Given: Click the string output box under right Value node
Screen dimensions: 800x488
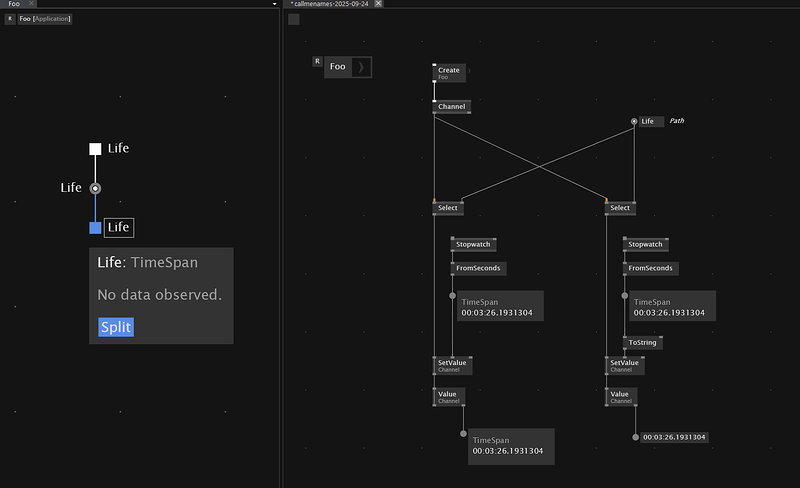Looking at the screenshot, I should pos(674,437).
